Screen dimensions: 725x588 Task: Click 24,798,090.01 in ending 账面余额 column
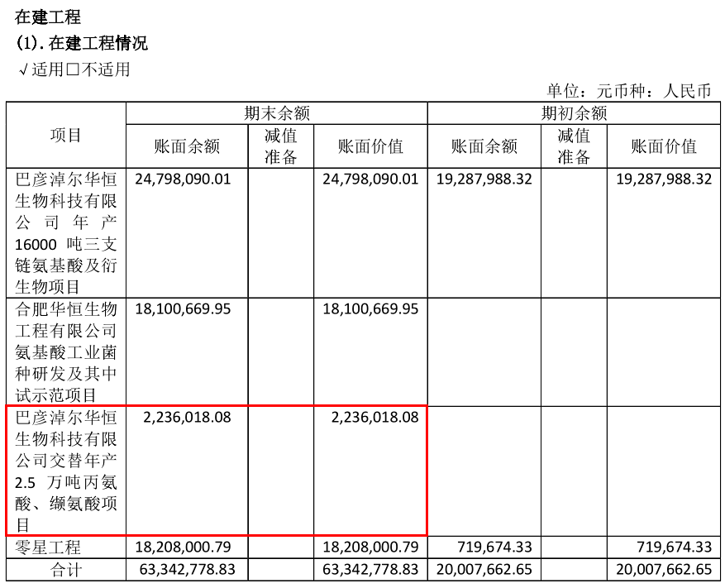[183, 179]
